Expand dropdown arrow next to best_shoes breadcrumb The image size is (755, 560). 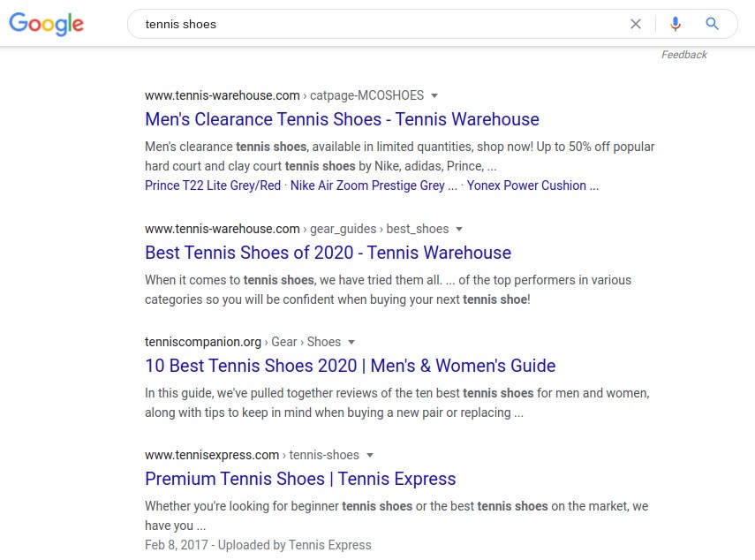[x=459, y=229]
